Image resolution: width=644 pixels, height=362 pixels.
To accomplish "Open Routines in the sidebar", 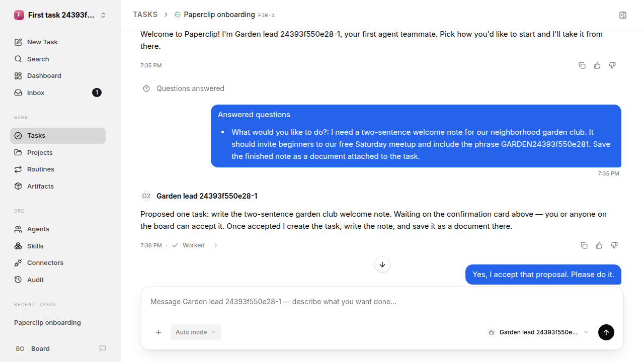I will (58, 169).
